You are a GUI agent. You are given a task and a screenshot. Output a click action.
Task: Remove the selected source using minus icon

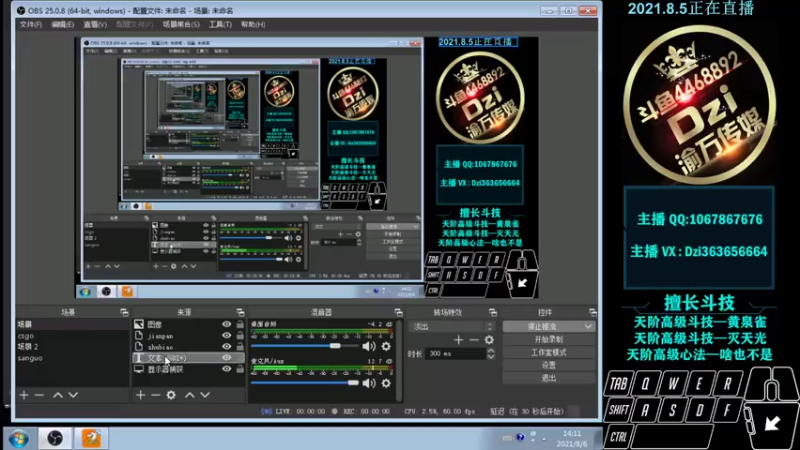click(156, 395)
